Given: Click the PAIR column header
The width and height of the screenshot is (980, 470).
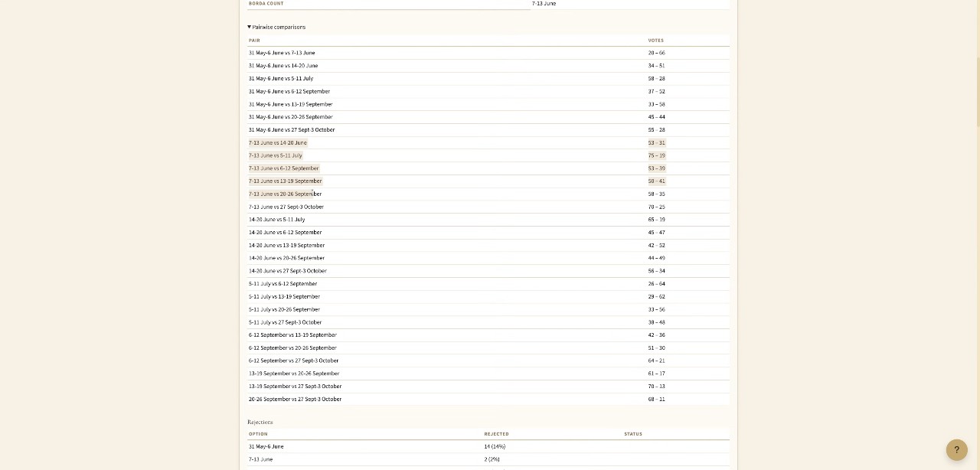Looking at the screenshot, I should coord(254,40).
